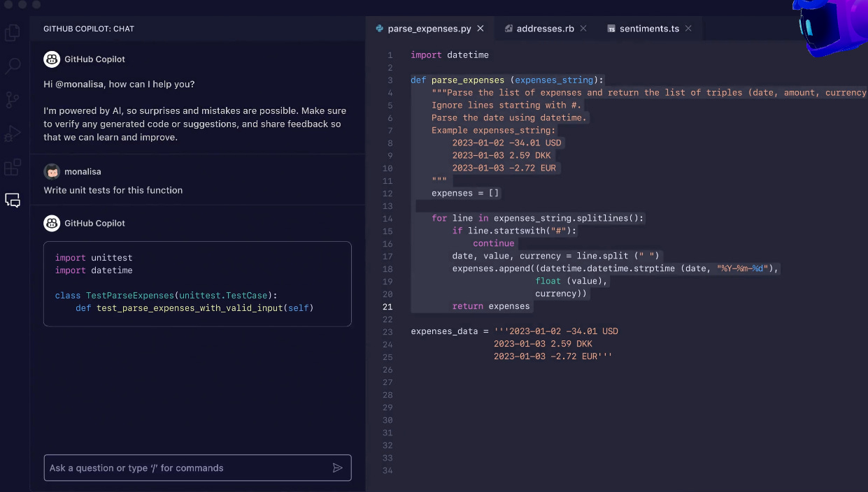Close the addresses.rb tab
Screen dimensions: 868x492
583,29
